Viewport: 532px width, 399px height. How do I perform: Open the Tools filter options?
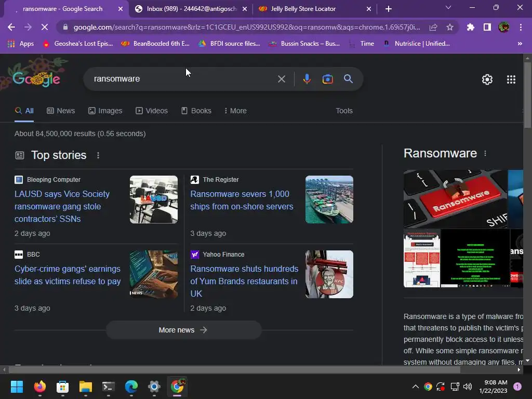(344, 111)
